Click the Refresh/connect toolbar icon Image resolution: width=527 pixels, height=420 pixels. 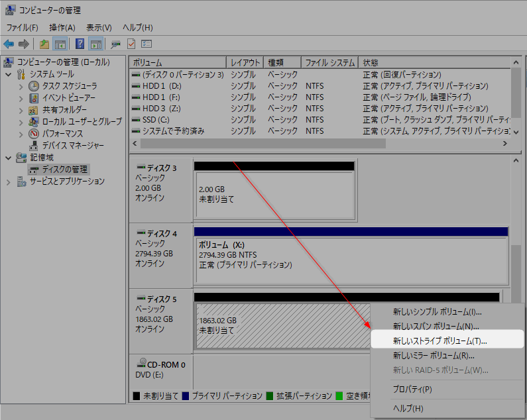point(115,44)
